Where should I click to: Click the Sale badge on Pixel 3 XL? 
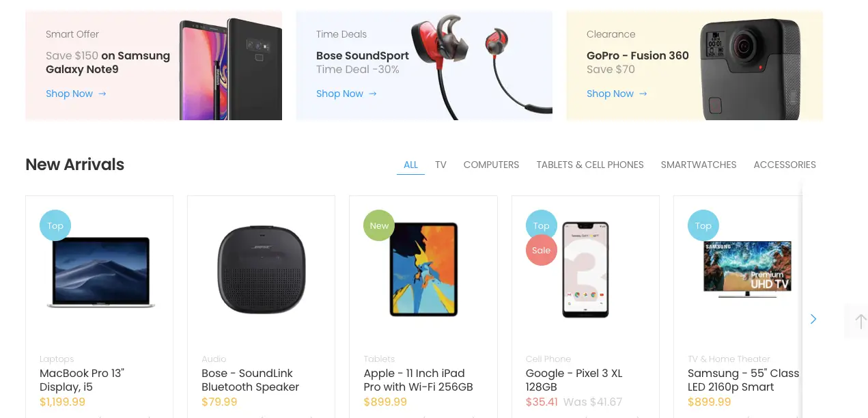tap(541, 250)
